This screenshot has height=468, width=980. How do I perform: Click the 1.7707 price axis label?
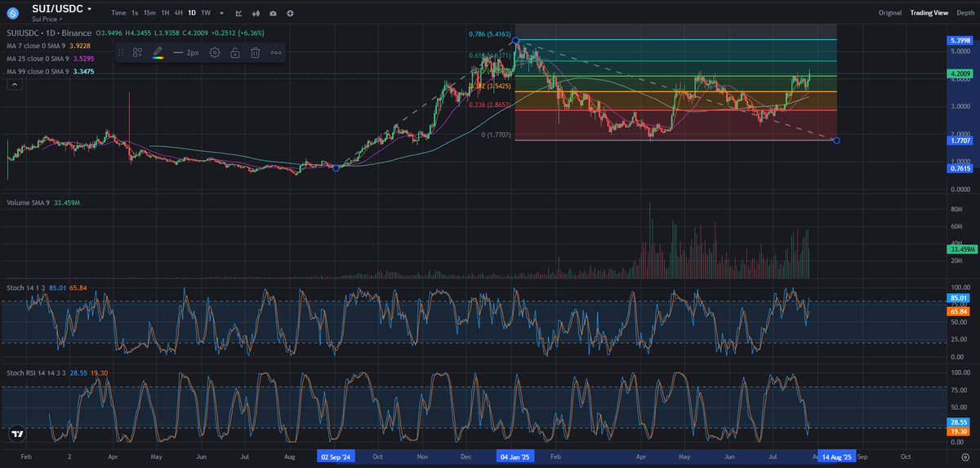click(959, 140)
